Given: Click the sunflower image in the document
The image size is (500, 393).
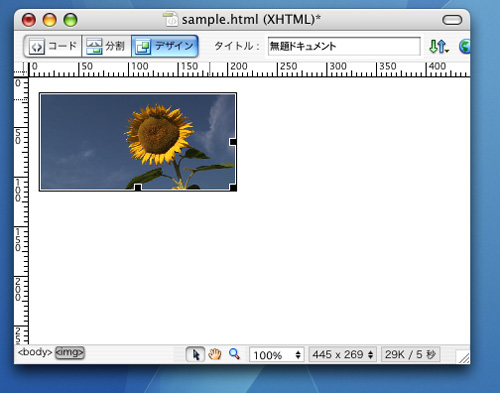Looking at the screenshot, I should [138, 142].
